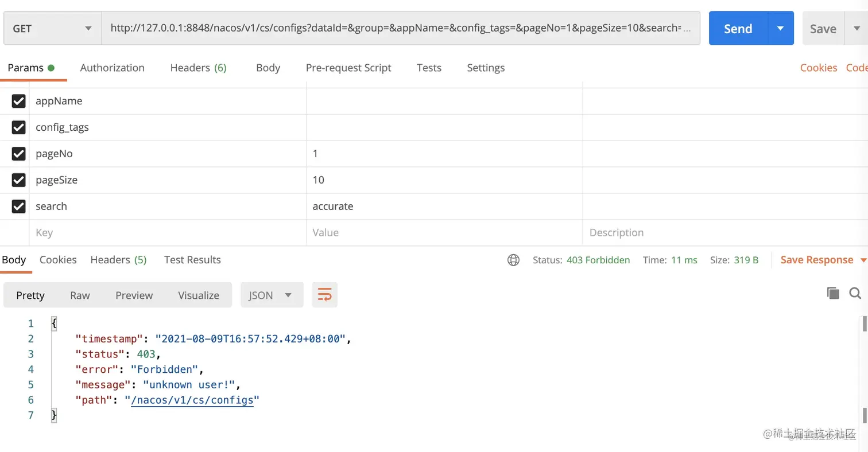
Task: Open the Send button dropdown arrow
Action: pos(781,28)
